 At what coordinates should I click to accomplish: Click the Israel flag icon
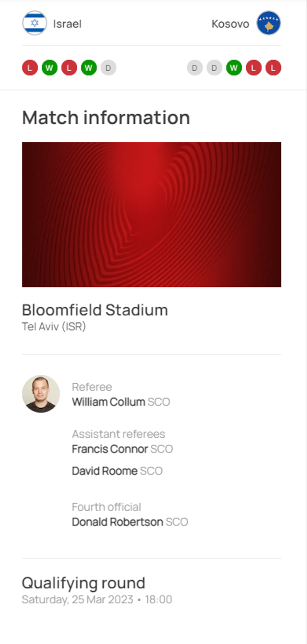[34, 23]
